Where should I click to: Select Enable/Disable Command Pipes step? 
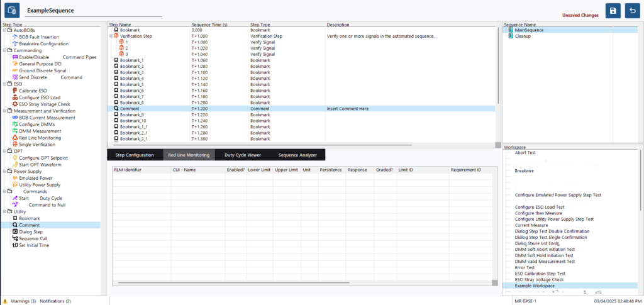point(57,57)
